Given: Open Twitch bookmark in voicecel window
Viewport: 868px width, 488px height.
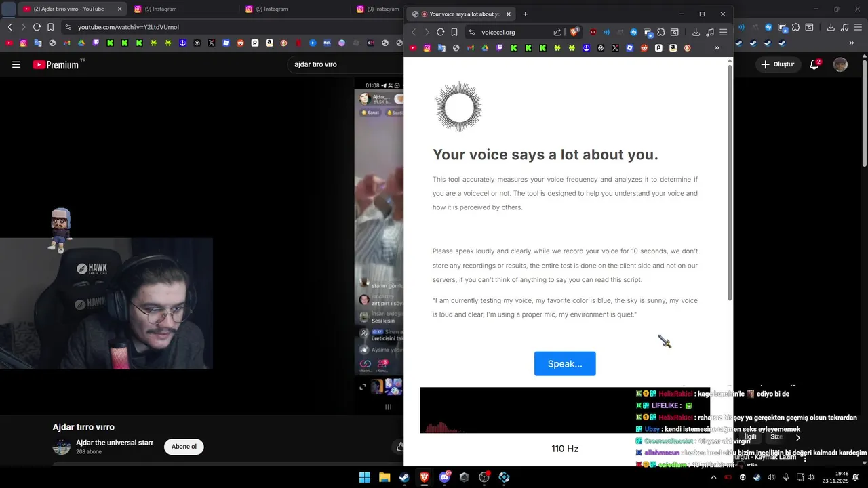Looking at the screenshot, I should pyautogui.click(x=500, y=48).
